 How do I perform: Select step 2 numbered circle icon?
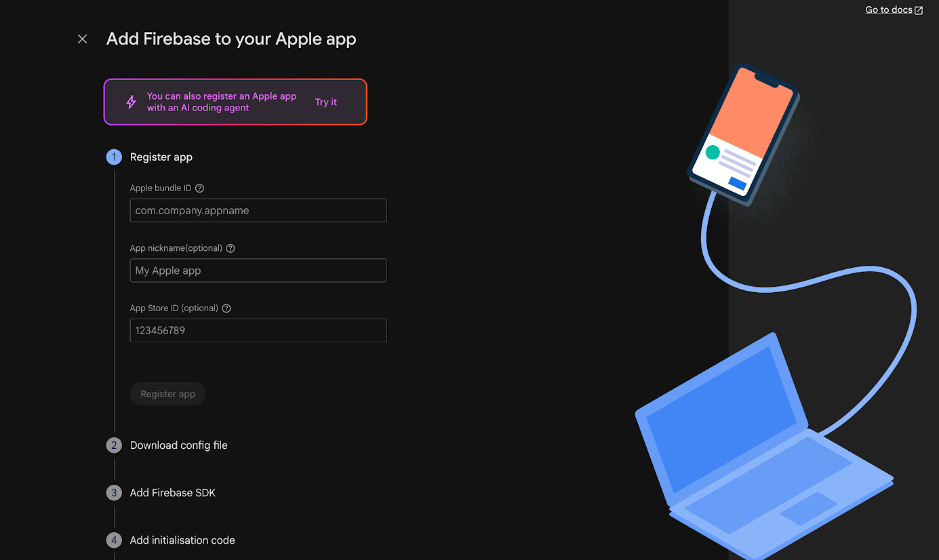[114, 445]
